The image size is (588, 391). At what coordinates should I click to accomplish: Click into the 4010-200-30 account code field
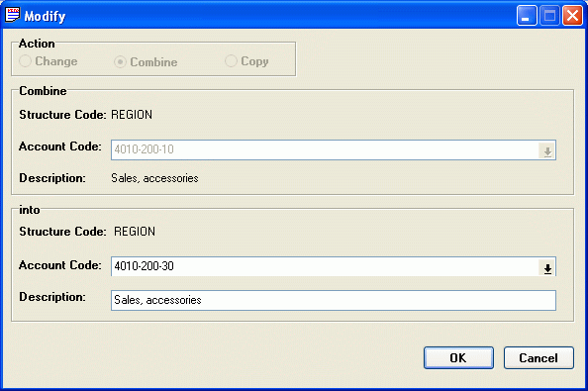click(x=325, y=266)
